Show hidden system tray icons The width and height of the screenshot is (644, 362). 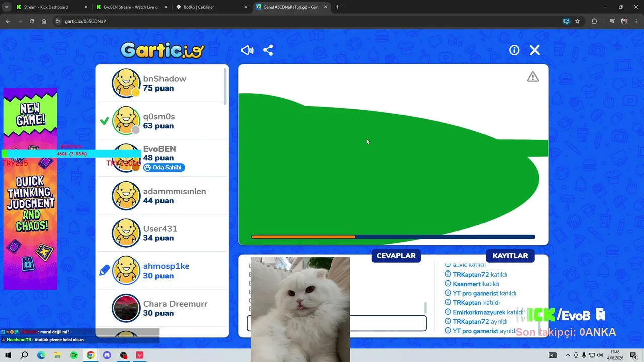pyautogui.click(x=568, y=355)
